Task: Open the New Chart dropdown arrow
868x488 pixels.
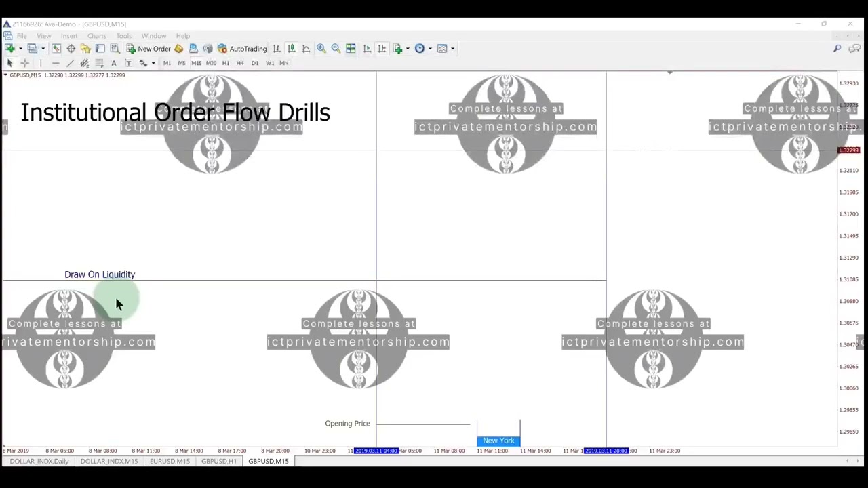Action: coord(20,49)
